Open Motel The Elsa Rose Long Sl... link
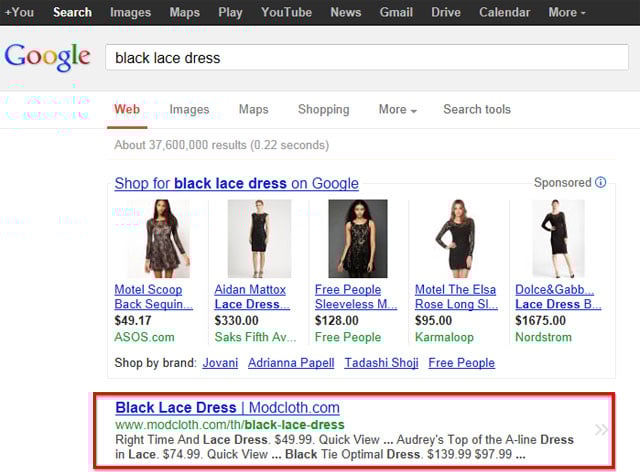 point(456,297)
